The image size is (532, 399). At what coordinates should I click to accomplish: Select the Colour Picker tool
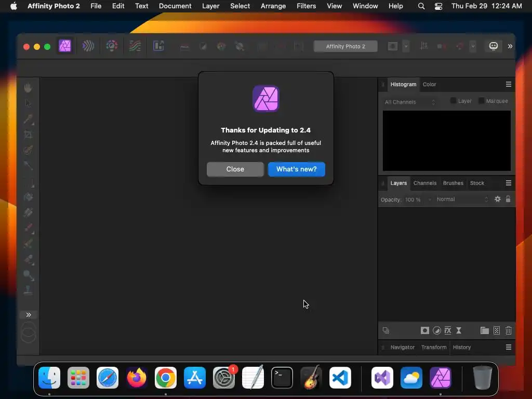[x=28, y=119]
